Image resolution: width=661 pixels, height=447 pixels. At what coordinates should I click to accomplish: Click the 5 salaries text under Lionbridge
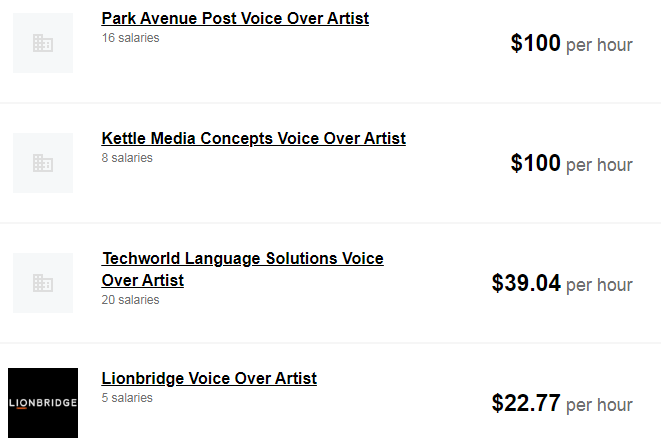pos(127,398)
